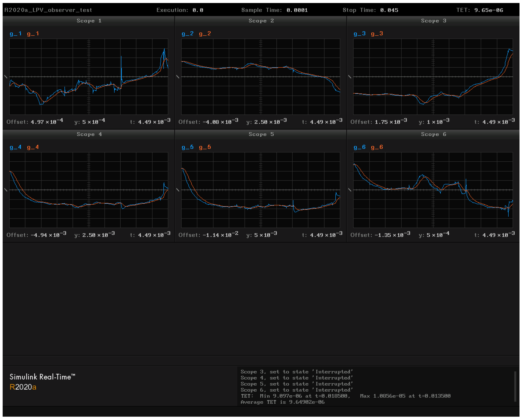The width and height of the screenshot is (522, 420).
Task: Click the blue g_4 legend label
Action: pyautogui.click(x=15, y=147)
